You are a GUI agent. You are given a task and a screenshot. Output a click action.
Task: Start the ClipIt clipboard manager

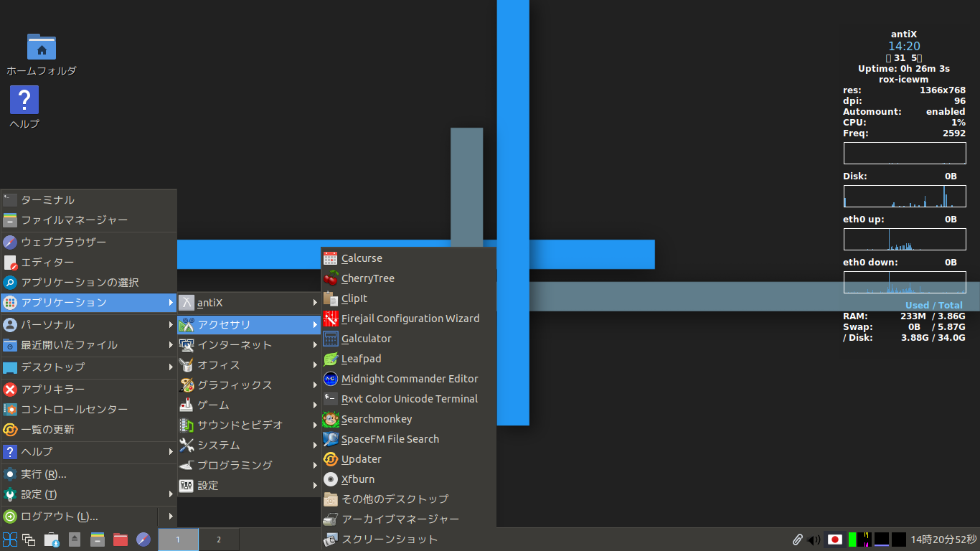click(x=408, y=298)
